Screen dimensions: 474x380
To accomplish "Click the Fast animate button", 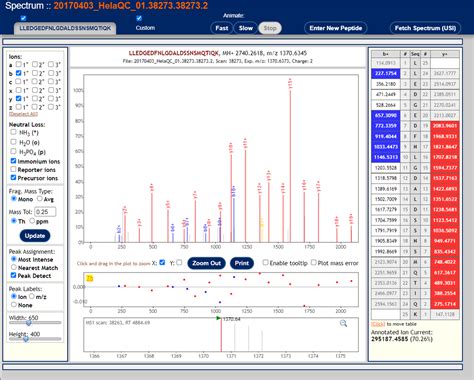I will click(x=222, y=28).
